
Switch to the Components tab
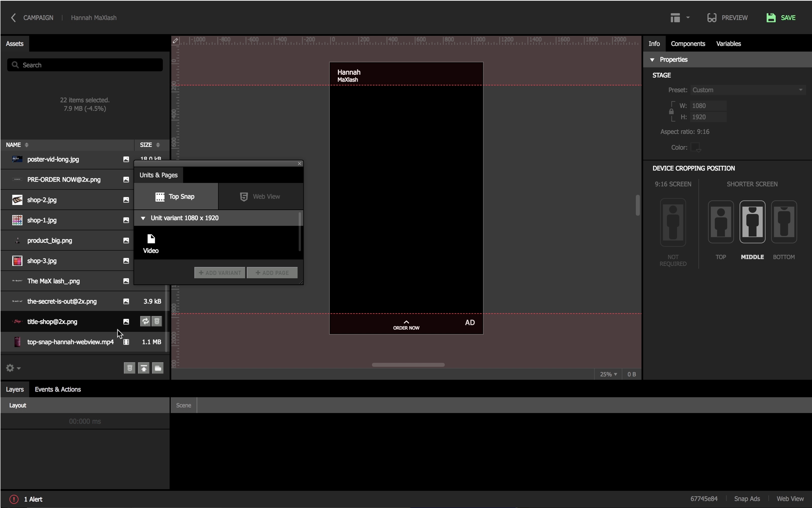pyautogui.click(x=688, y=43)
